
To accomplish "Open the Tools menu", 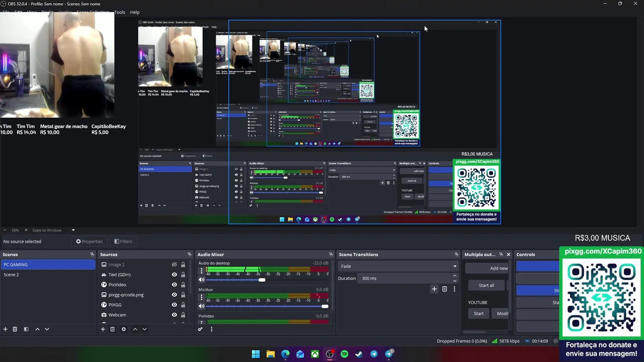I will click(120, 12).
